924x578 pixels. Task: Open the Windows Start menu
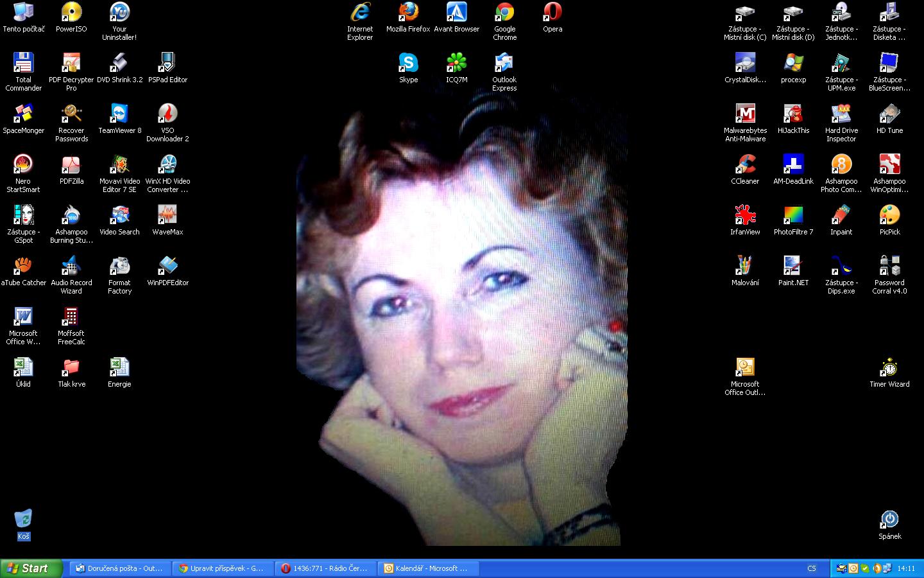coord(31,568)
